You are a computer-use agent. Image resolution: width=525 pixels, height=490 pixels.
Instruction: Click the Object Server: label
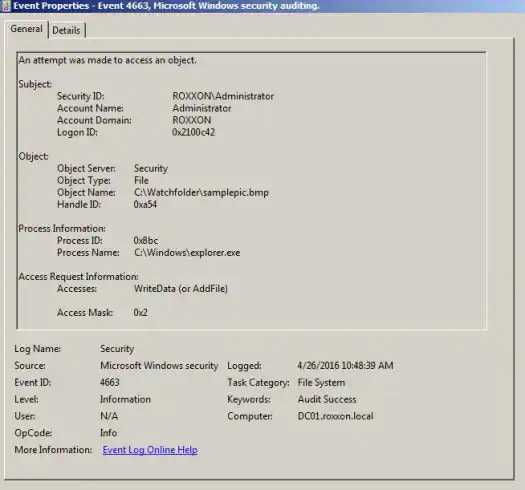point(86,168)
